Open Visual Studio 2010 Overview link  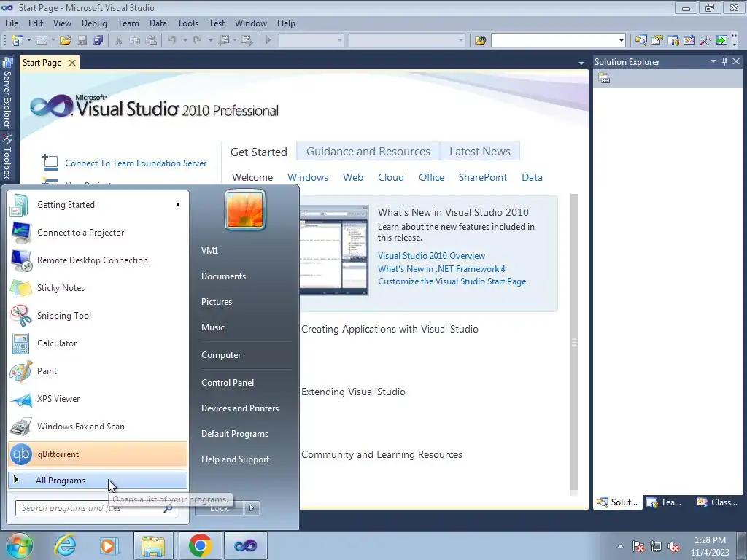(431, 256)
